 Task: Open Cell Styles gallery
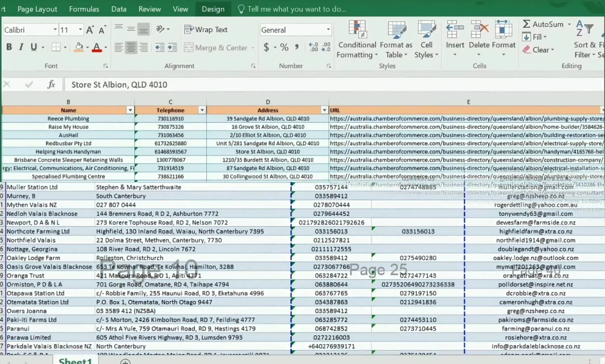(427, 39)
